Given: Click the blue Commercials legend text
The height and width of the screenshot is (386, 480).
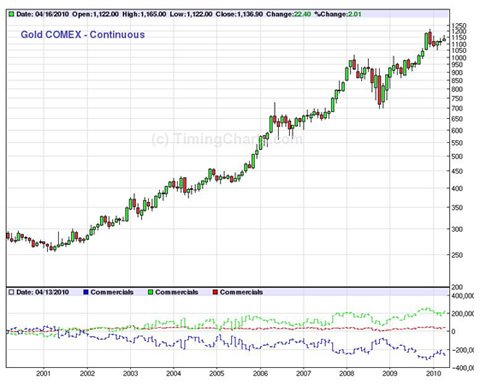Looking at the screenshot, I should point(112,292).
